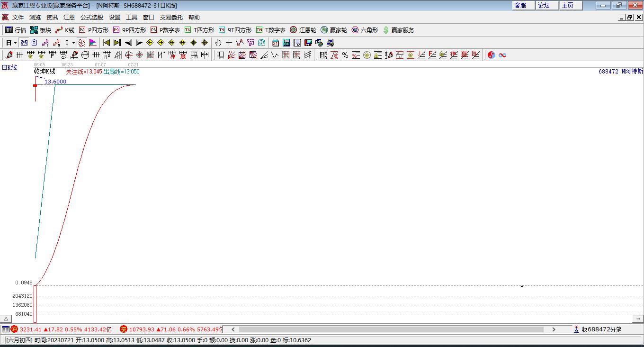Image resolution: width=644 pixels, height=347 pixels.
Task: Click the percent sign drawing tool
Action: point(345,55)
